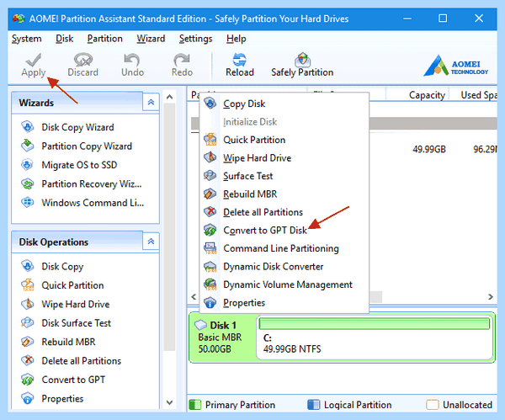Viewport: 505px width, 420px height.
Task: Click the Command Line Partitioning icon
Action: tap(210, 248)
